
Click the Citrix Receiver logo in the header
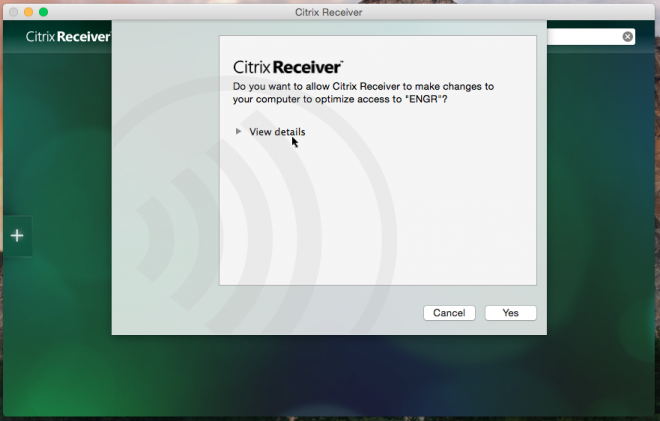68,37
